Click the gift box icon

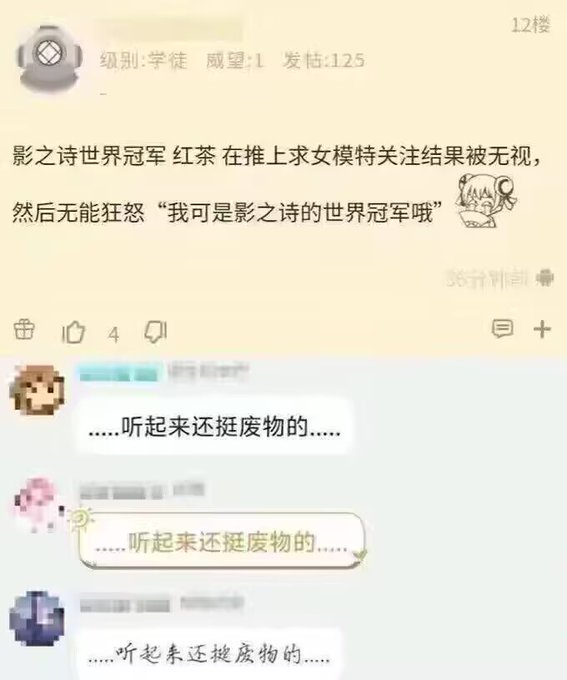pyautogui.click(x=24, y=330)
